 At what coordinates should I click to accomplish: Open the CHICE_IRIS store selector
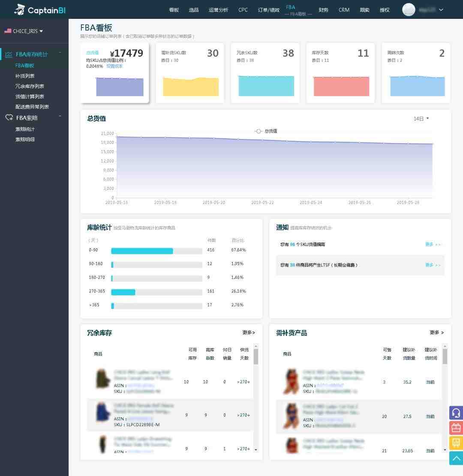coord(24,31)
